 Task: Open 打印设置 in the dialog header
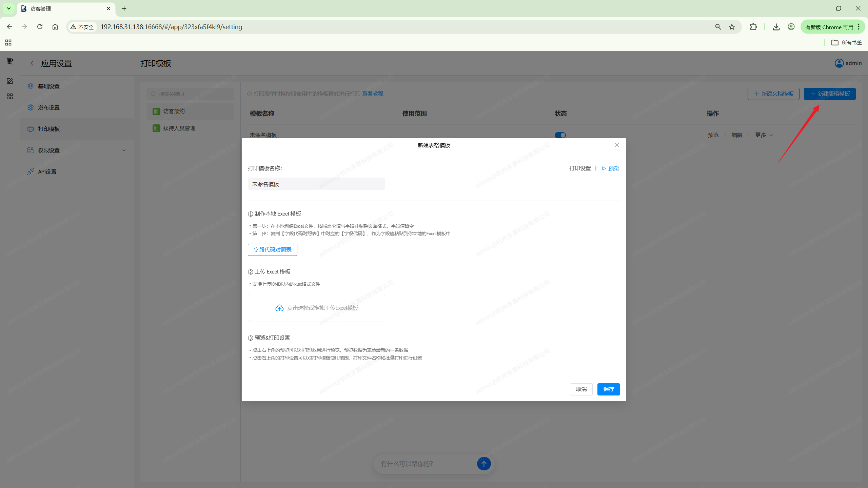[580, 168]
